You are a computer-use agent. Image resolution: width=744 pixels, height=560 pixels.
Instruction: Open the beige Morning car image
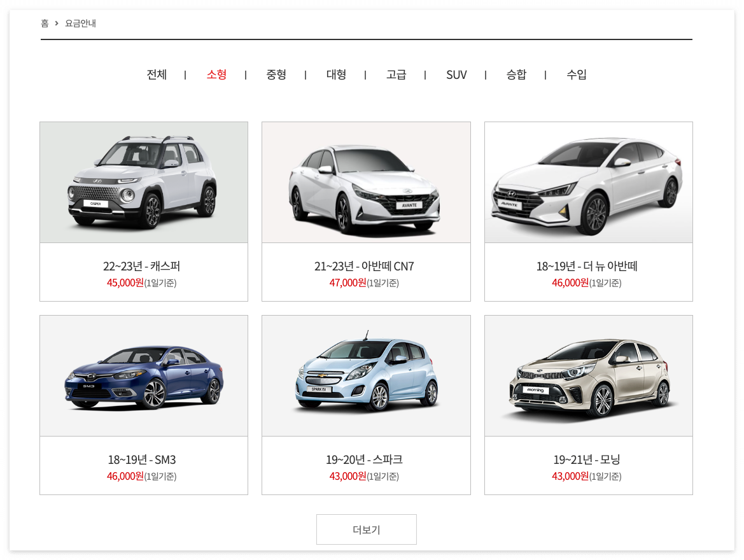588,376
